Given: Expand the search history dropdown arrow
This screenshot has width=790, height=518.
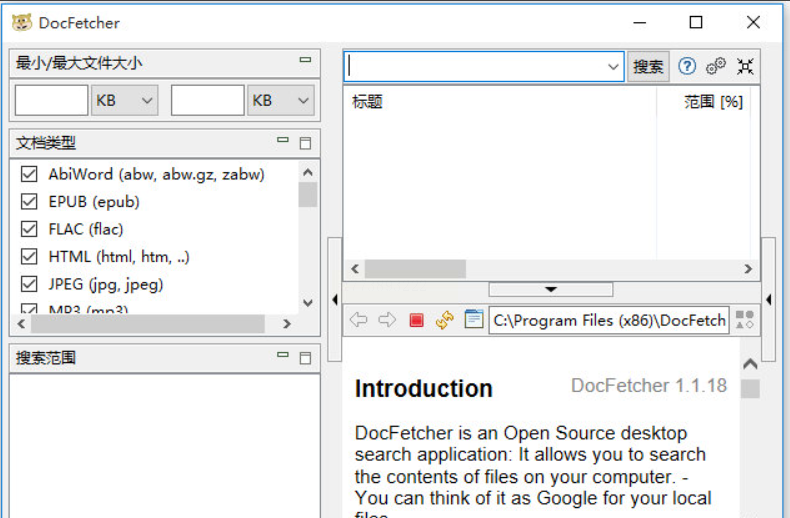Looking at the screenshot, I should 613,67.
